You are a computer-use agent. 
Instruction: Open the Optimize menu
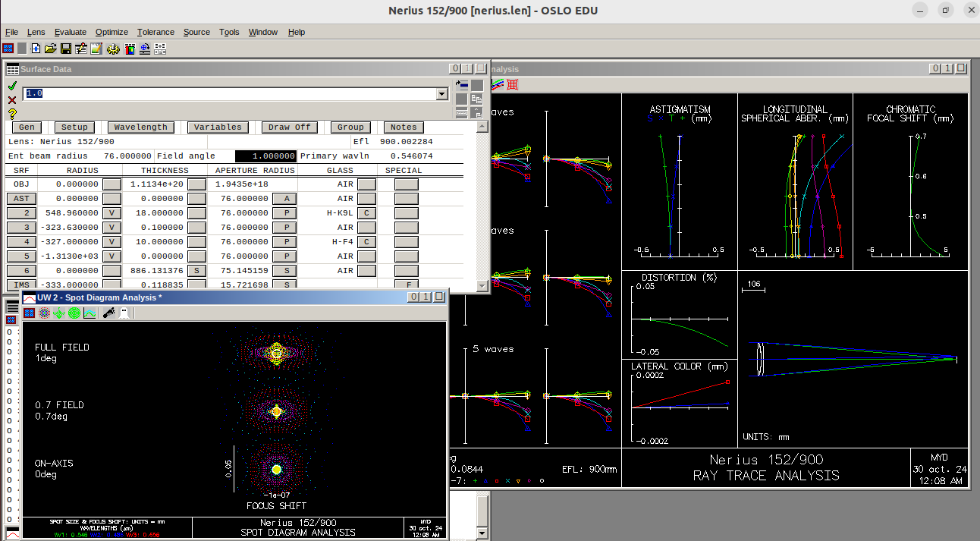(112, 32)
